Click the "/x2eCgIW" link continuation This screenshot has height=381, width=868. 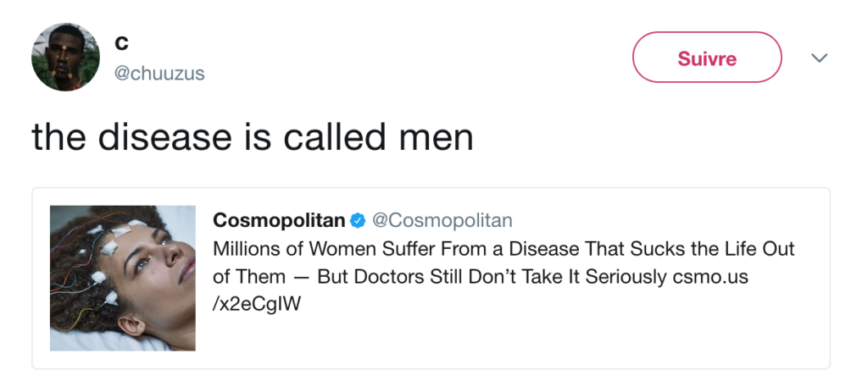tap(257, 304)
